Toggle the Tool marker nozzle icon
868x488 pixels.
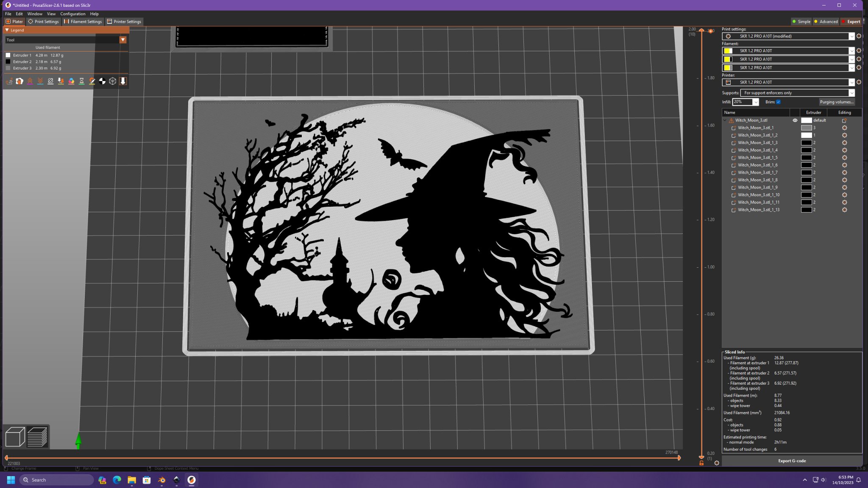(x=123, y=81)
